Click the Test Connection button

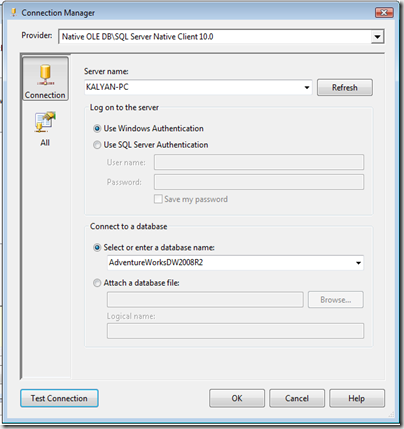(x=59, y=398)
